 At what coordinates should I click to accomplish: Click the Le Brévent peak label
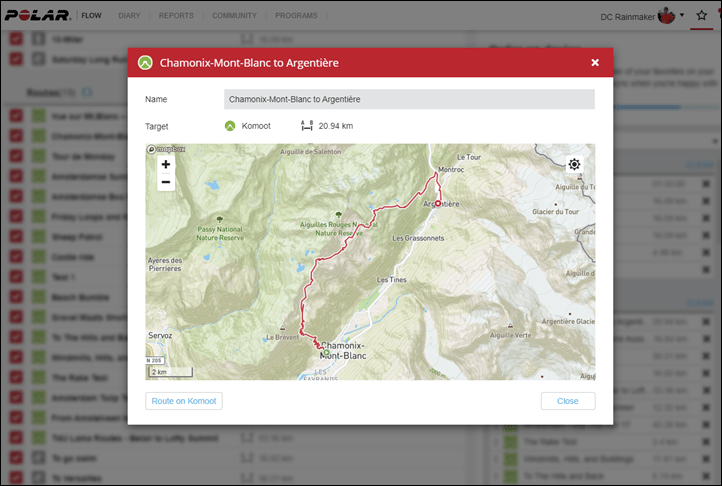pyautogui.click(x=283, y=337)
